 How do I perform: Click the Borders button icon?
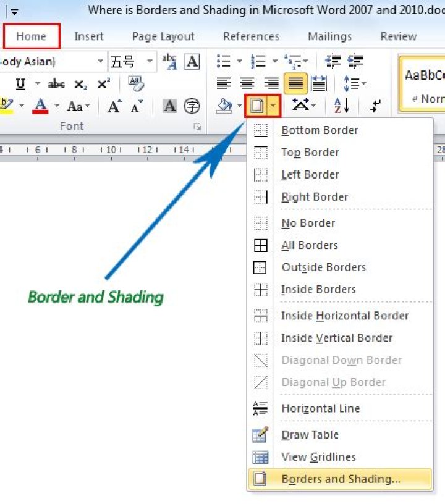click(256, 106)
